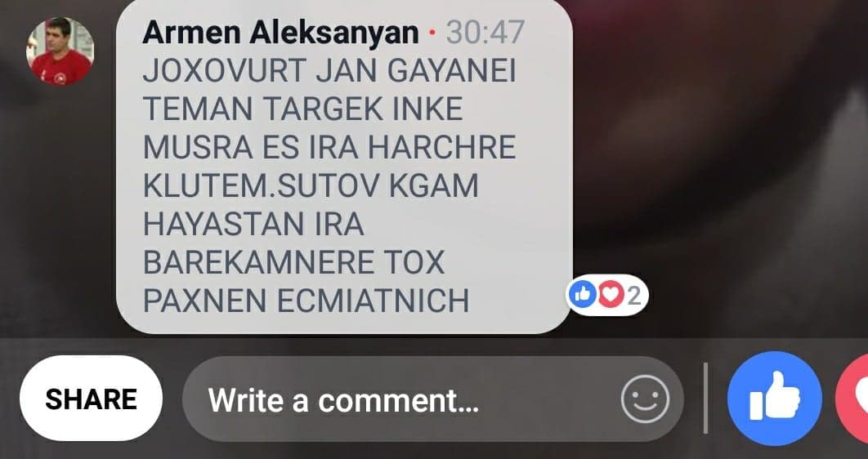868x459 pixels.
Task: Focus the Write a comment field
Action: click(x=433, y=399)
